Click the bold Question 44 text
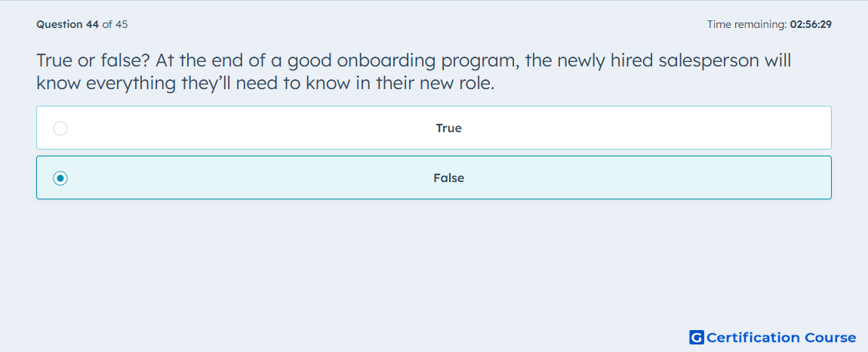 pos(68,24)
